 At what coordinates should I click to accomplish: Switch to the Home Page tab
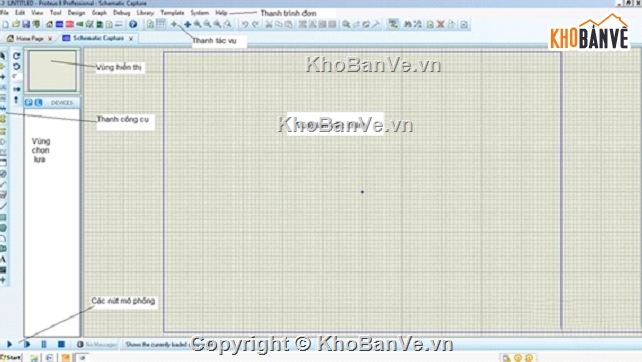[29, 38]
